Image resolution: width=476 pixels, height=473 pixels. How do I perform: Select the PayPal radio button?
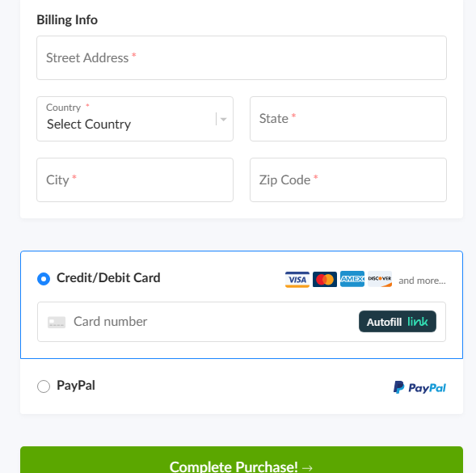click(x=44, y=386)
